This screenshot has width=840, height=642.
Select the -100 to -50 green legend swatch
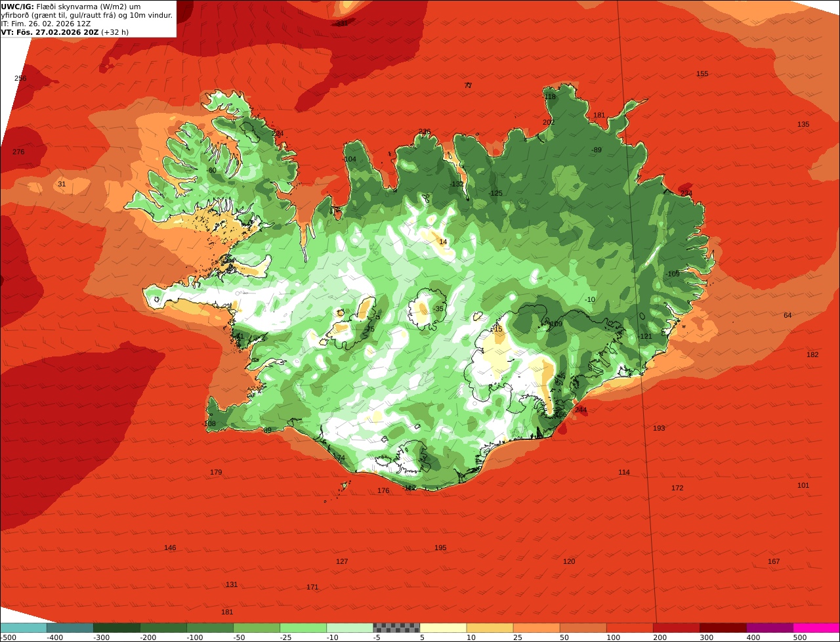210,628
